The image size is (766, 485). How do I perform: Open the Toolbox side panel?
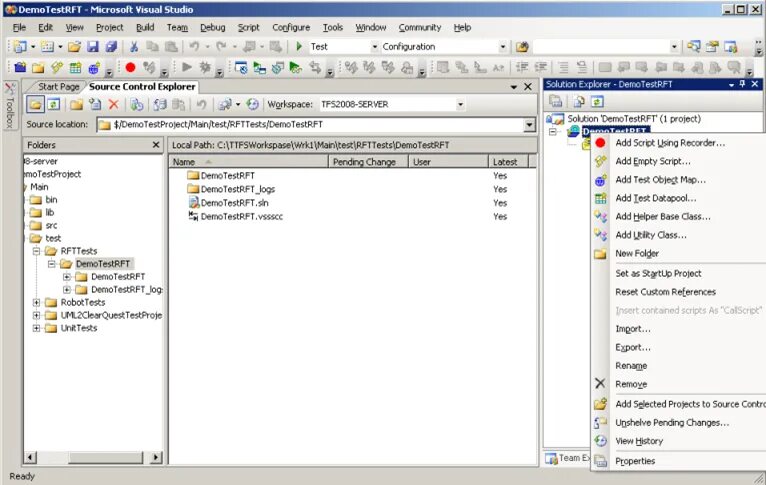point(9,105)
